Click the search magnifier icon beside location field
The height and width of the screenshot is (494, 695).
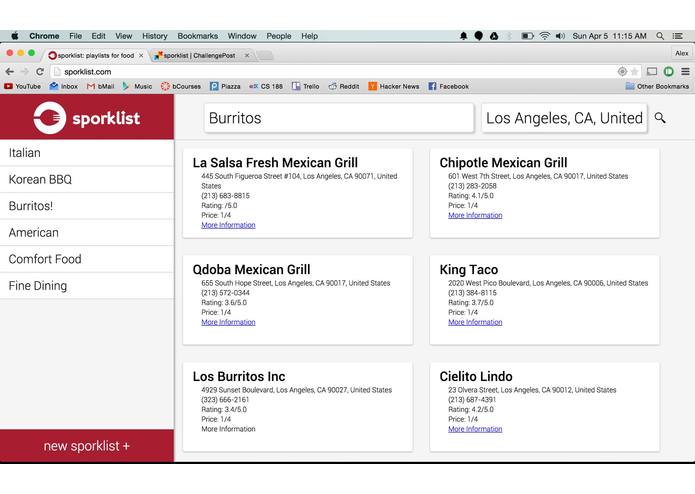coord(660,118)
